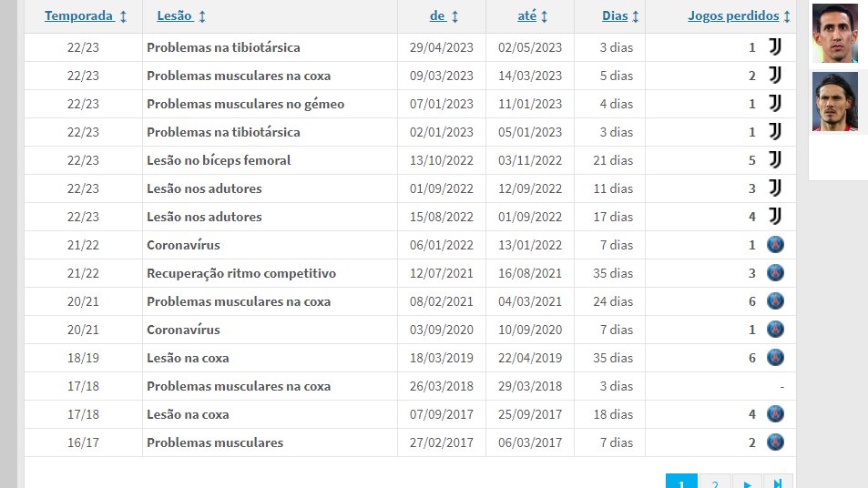The width and height of the screenshot is (868, 488).
Task: Click date '22/04/2019' cell
Action: pos(530,358)
